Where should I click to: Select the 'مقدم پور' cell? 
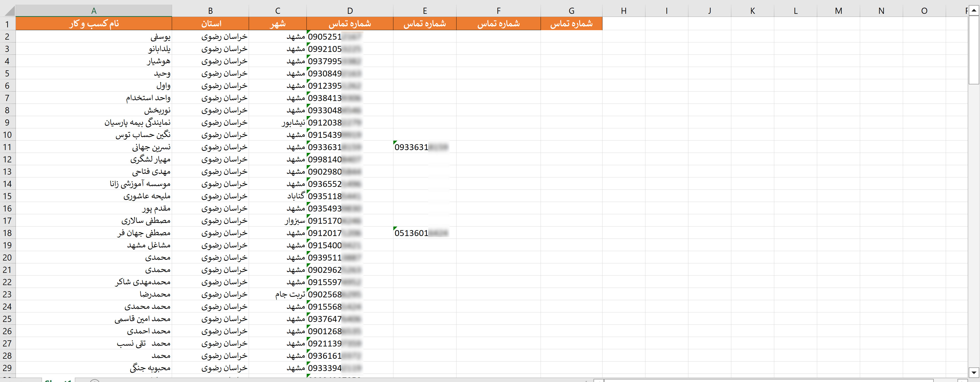coord(94,208)
